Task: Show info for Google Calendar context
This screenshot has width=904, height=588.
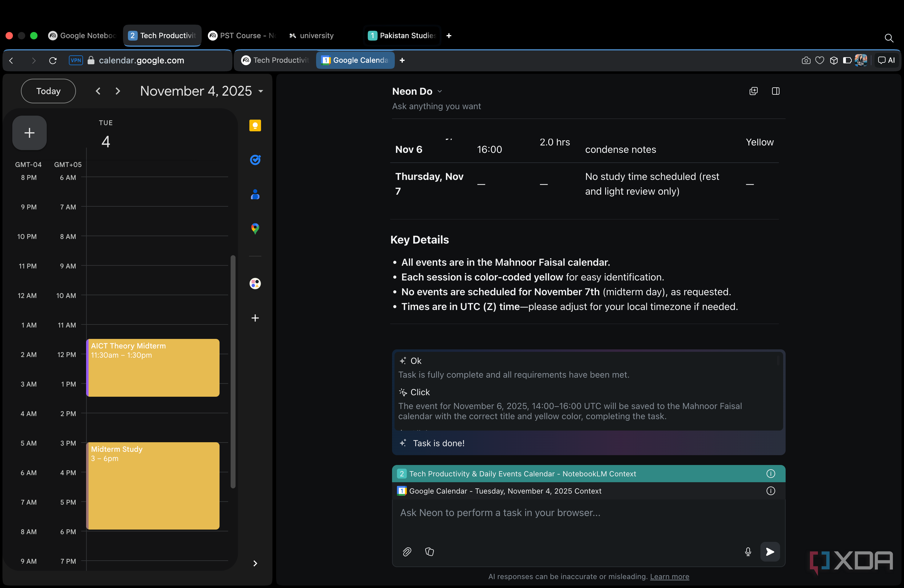Action: pos(770,491)
